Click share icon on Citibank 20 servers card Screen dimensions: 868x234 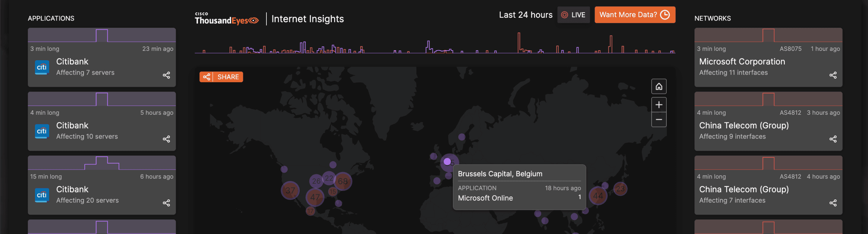click(166, 203)
